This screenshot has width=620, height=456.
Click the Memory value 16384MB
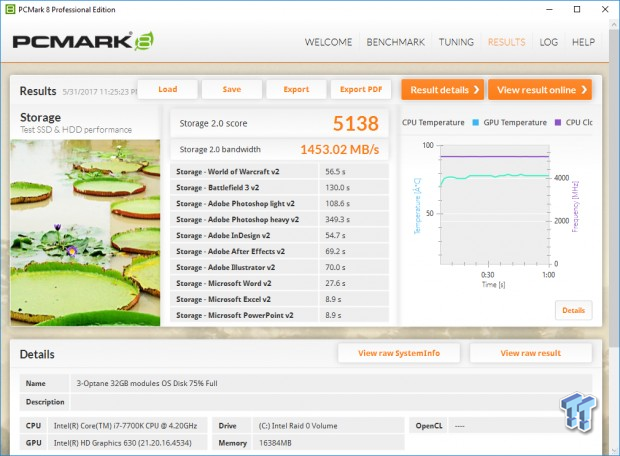(x=328, y=443)
